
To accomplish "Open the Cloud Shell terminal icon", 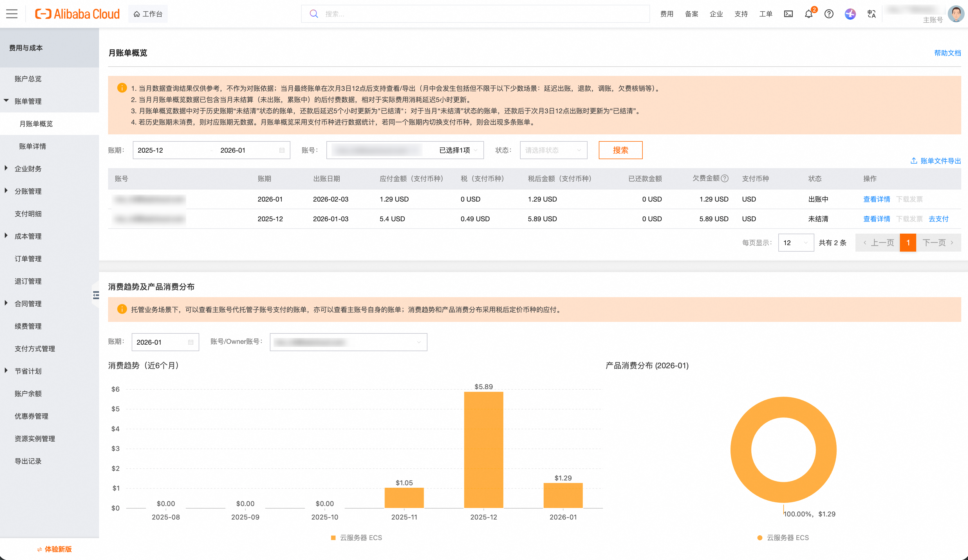I will point(788,14).
